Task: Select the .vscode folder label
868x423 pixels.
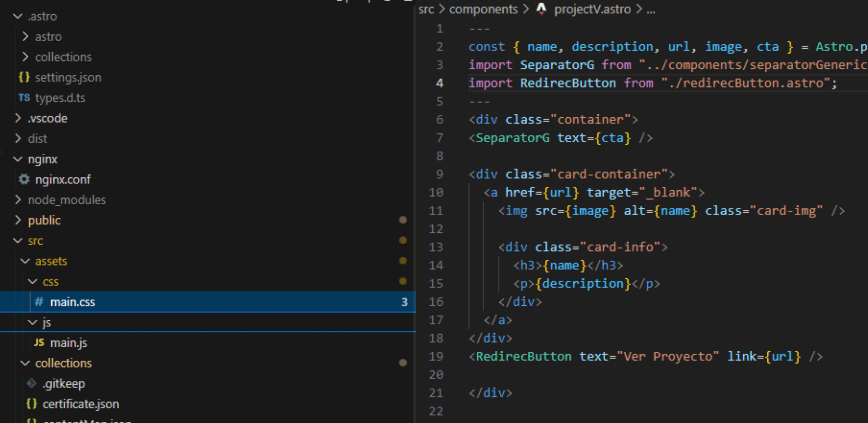Action: [x=48, y=118]
